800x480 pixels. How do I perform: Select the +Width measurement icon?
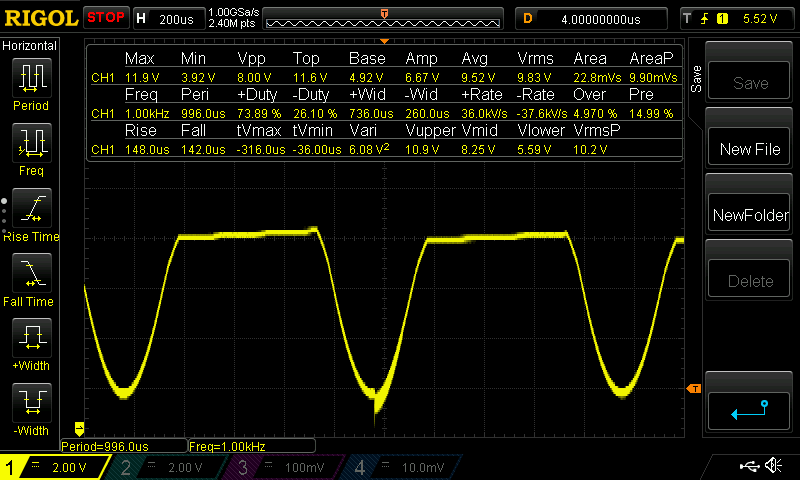(x=32, y=338)
